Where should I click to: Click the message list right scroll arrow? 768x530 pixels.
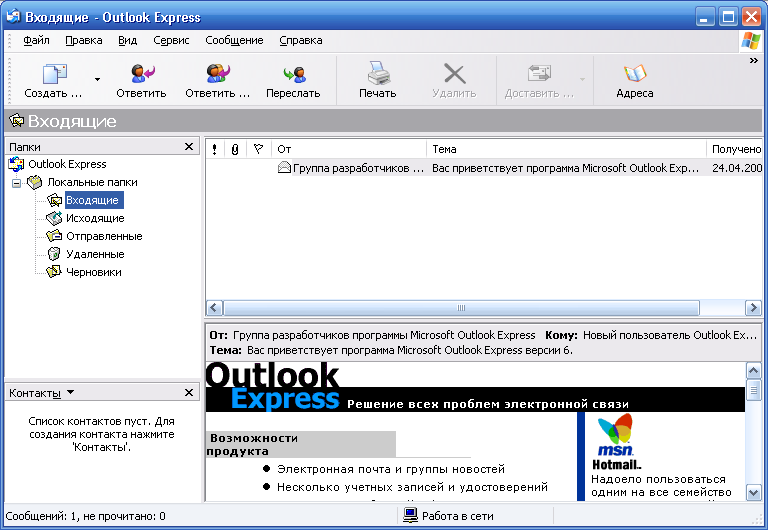753,308
